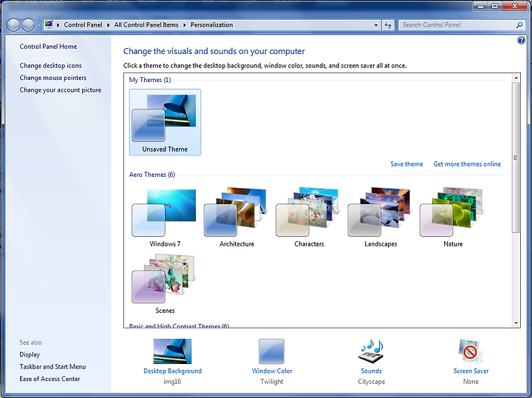Screen dimensions: 532x398
Task: Click the theme list scroll up arrow
Action: (x=516, y=78)
